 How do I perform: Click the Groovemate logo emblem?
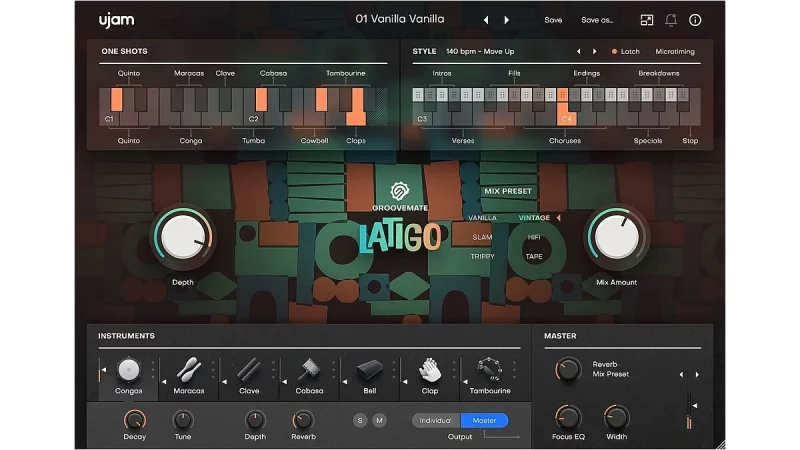(x=399, y=191)
